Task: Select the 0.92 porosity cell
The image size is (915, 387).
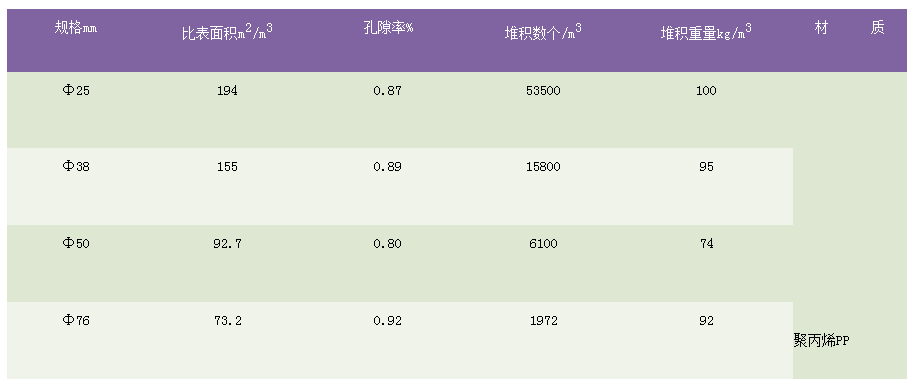Action: (387, 320)
